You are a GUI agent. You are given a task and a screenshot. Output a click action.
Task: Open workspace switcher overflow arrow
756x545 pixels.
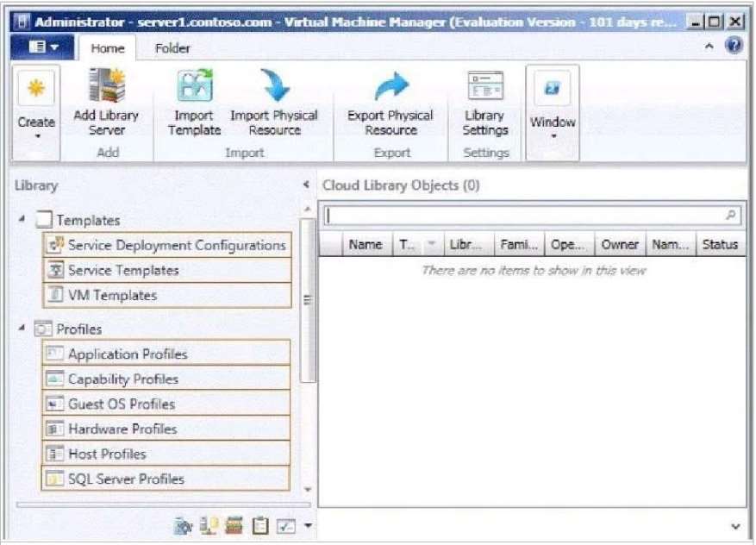pyautogui.click(x=308, y=525)
